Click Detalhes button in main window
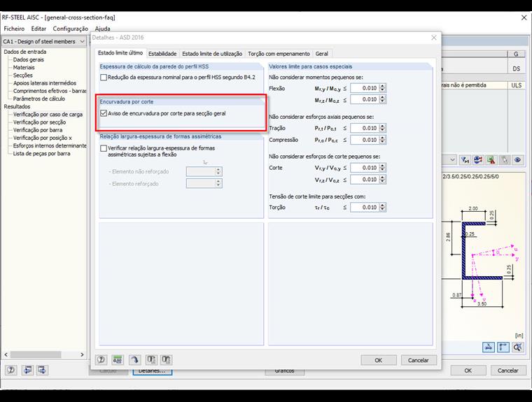The image size is (532, 402). pyautogui.click(x=152, y=371)
